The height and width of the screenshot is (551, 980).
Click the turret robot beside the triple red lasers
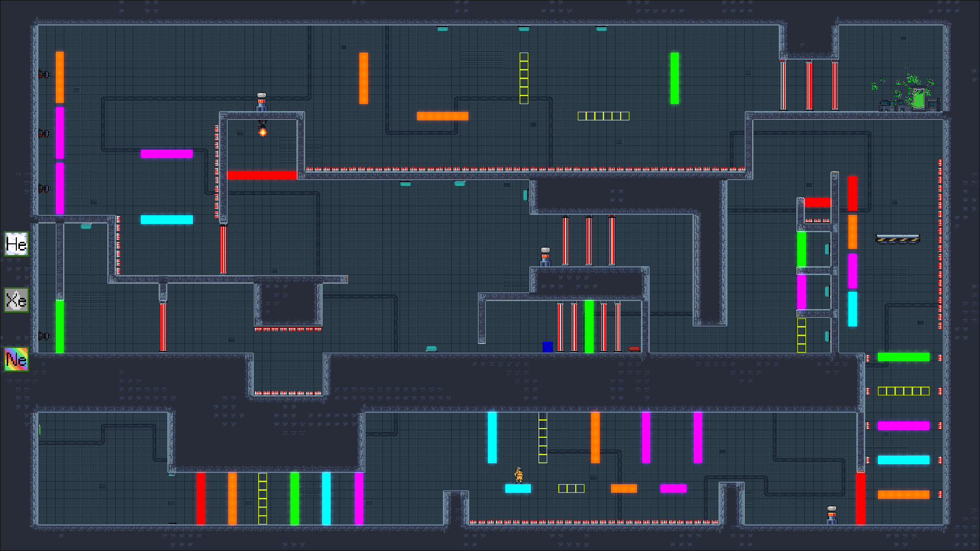(x=545, y=257)
